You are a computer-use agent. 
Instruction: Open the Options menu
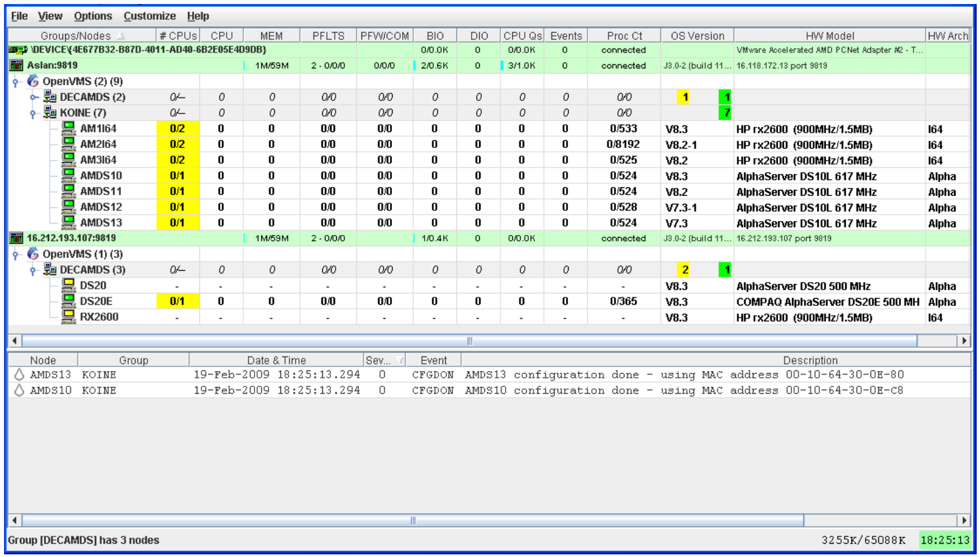[x=93, y=16]
